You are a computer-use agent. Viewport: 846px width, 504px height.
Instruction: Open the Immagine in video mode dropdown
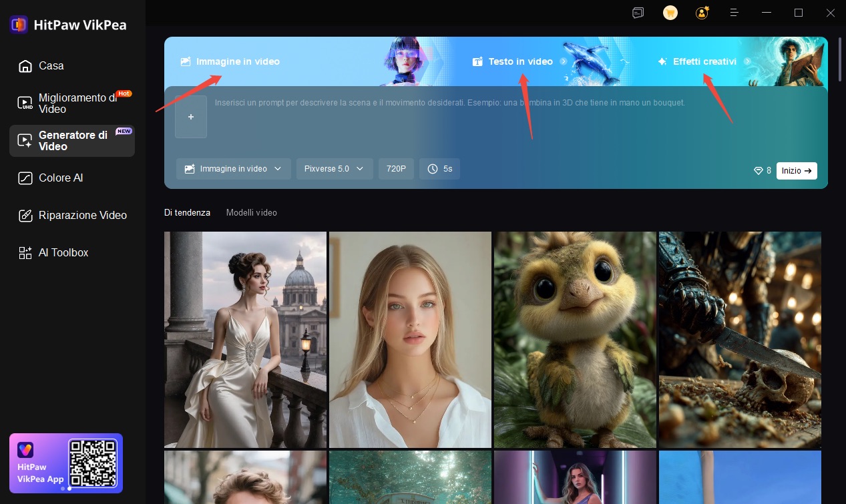[233, 169]
